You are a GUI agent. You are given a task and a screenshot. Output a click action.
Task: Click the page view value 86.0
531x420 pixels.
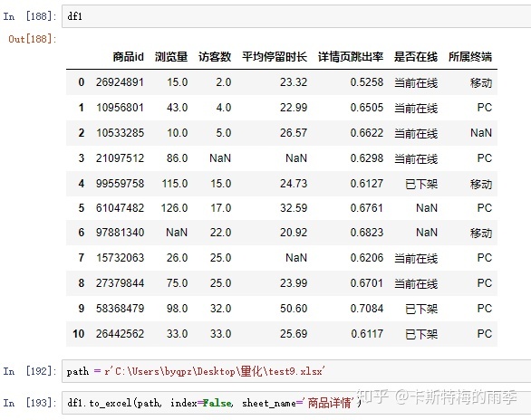[x=177, y=157]
